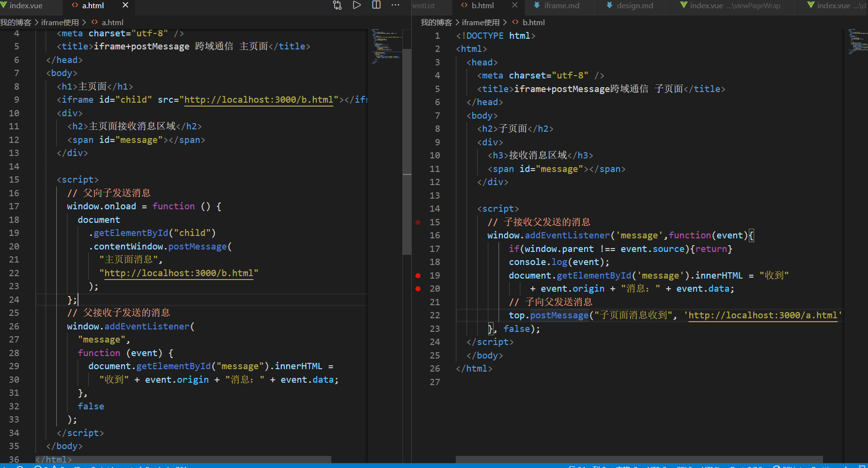
Task: Click 'window.onload' in a.html
Action: coord(101,206)
